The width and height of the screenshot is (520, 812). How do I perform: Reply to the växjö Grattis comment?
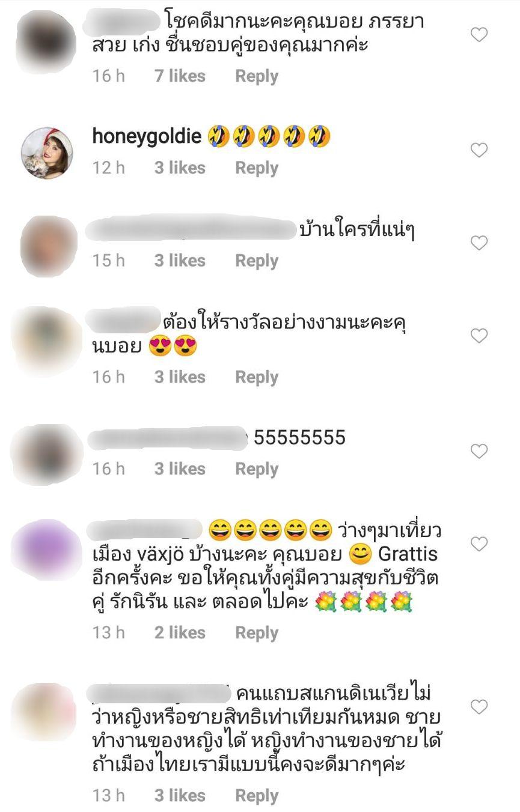point(257,633)
